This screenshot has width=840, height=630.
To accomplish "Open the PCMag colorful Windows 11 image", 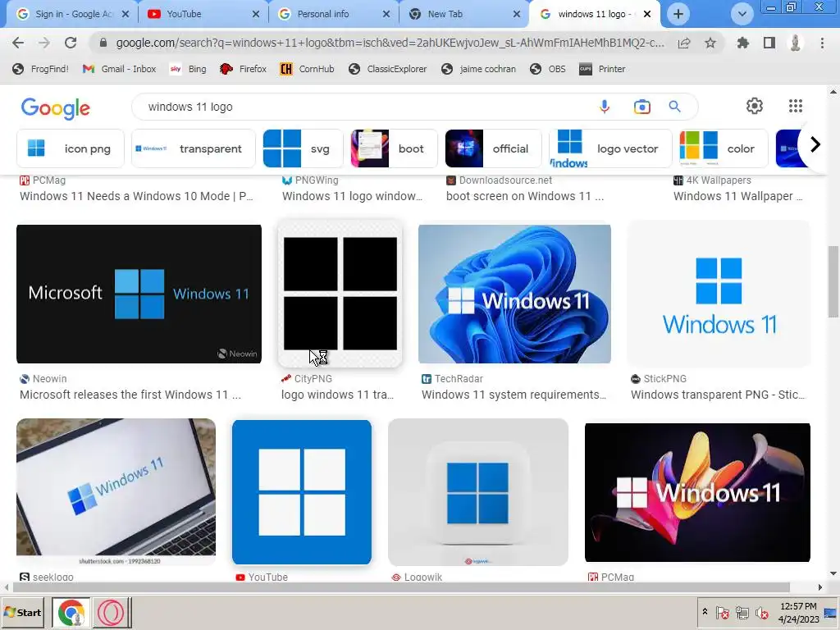I will coord(697,492).
